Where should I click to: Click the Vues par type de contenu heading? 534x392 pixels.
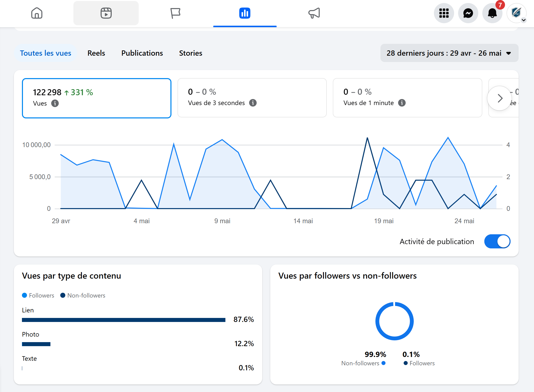point(72,276)
